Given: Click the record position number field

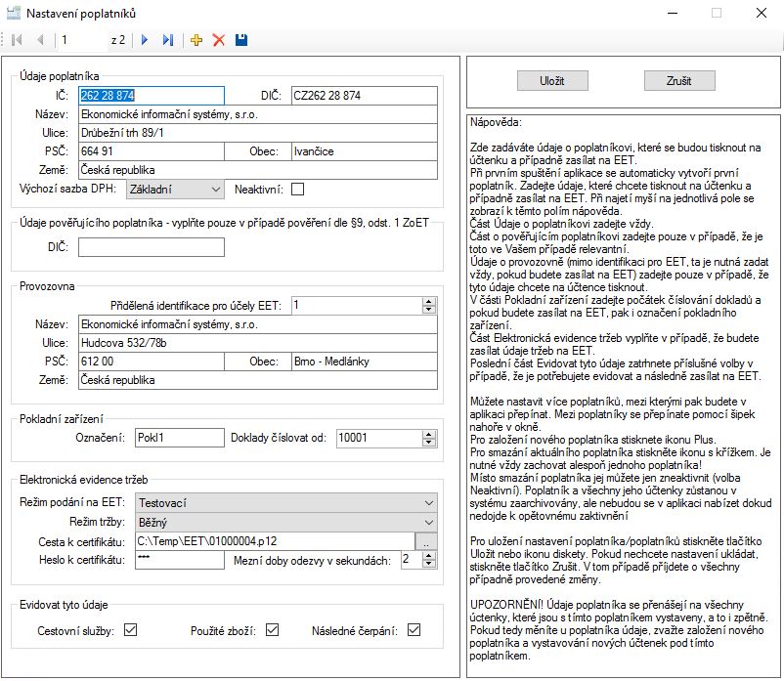Looking at the screenshot, I should pyautogui.click(x=82, y=40).
